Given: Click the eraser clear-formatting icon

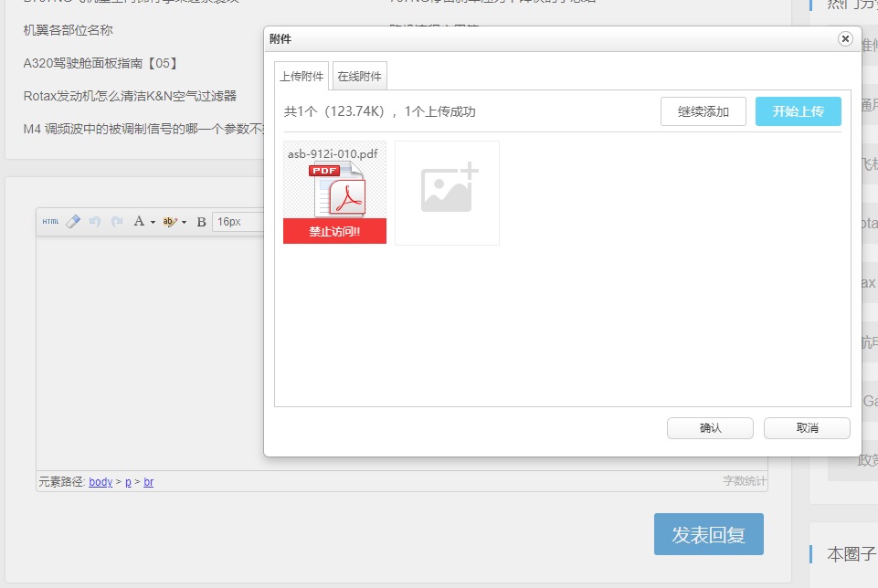Looking at the screenshot, I should 74,222.
